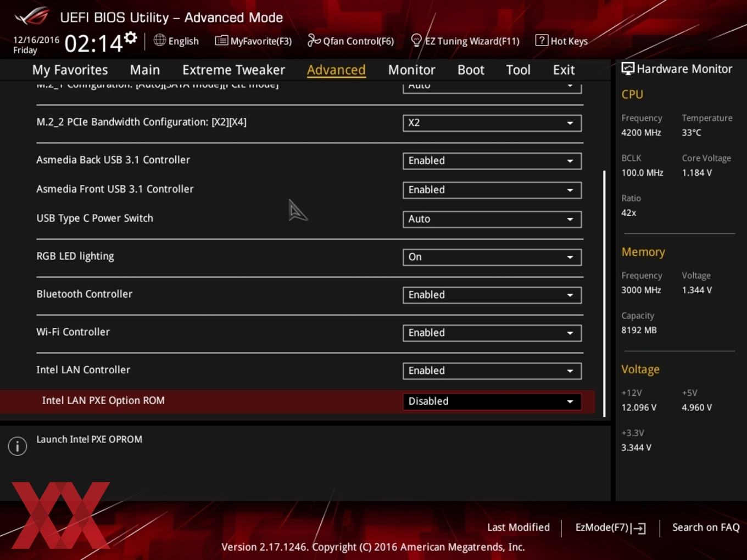Image resolution: width=747 pixels, height=560 pixels.
Task: Select USB Type C Power Switch label
Action: pos(94,218)
